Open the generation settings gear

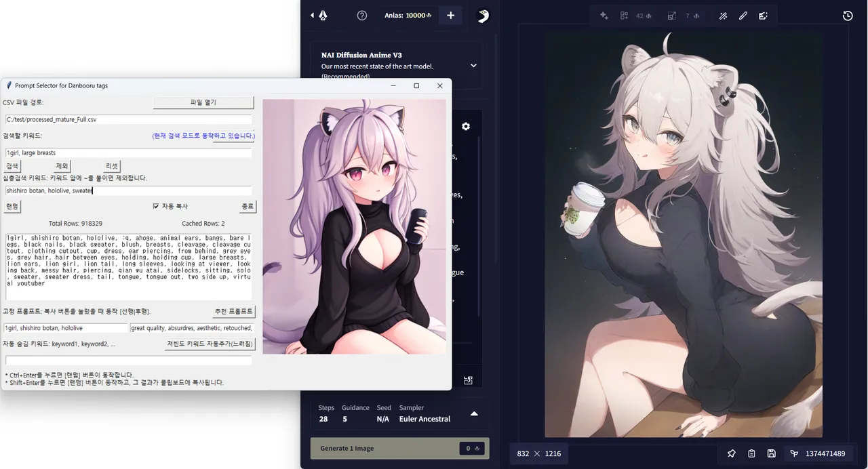[x=466, y=126]
